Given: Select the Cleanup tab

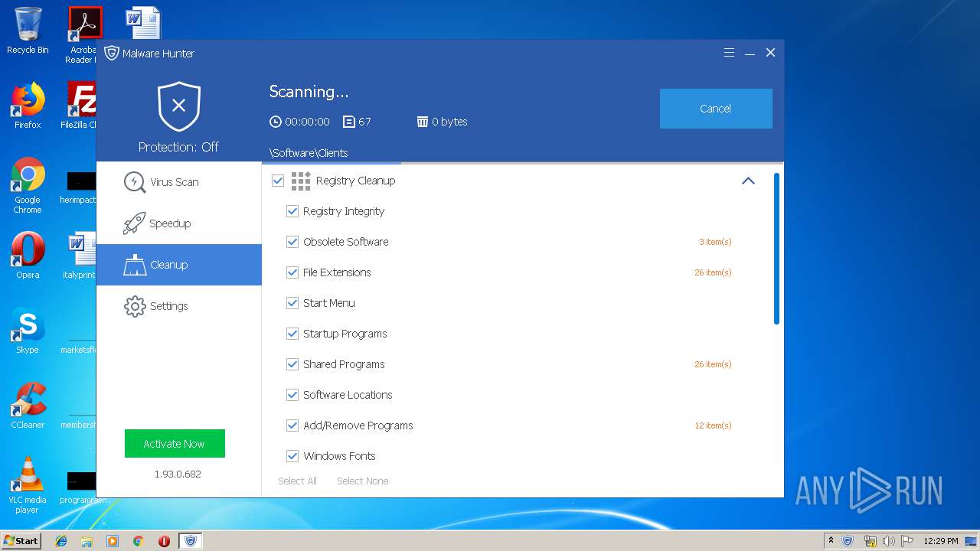Looking at the screenshot, I should [x=179, y=265].
